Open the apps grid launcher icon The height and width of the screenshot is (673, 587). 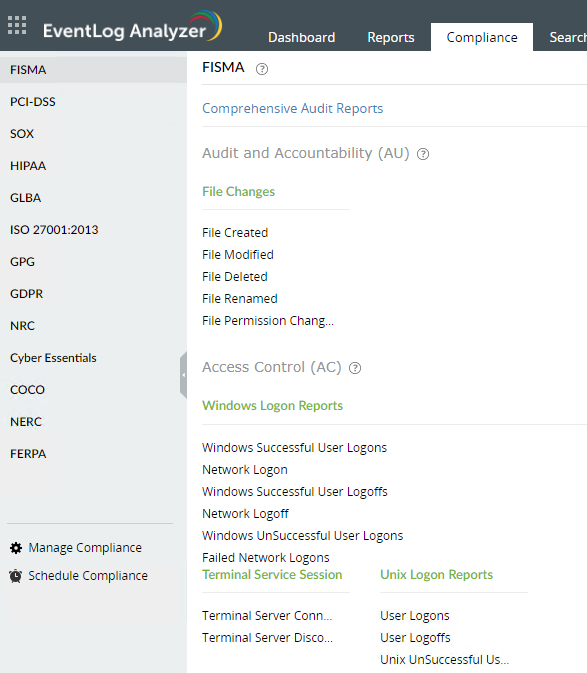tap(17, 25)
